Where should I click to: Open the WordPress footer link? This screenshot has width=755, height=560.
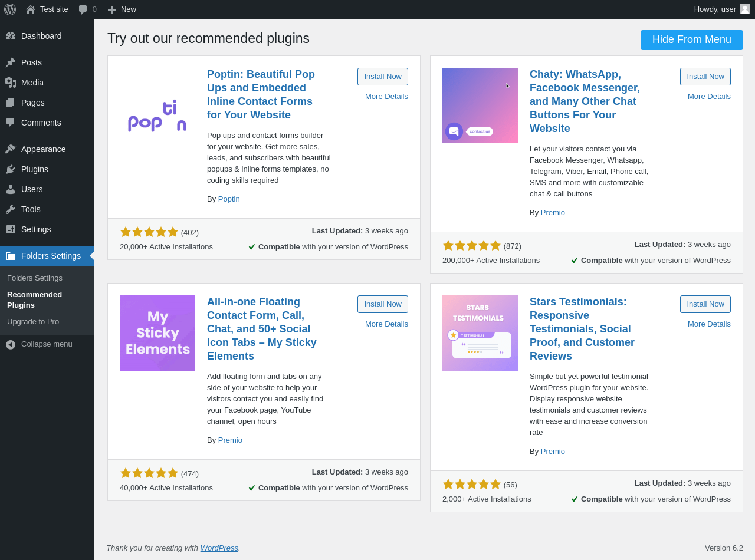(x=219, y=548)
